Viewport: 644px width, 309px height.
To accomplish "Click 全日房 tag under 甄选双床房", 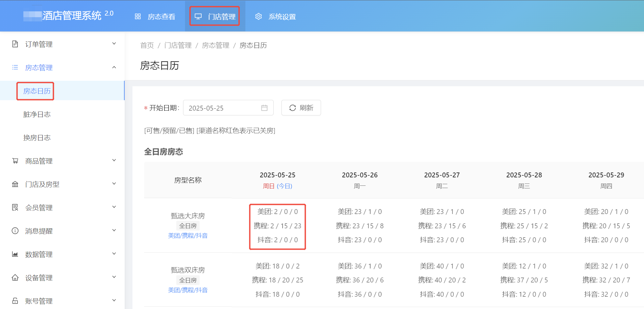I will 188,280.
